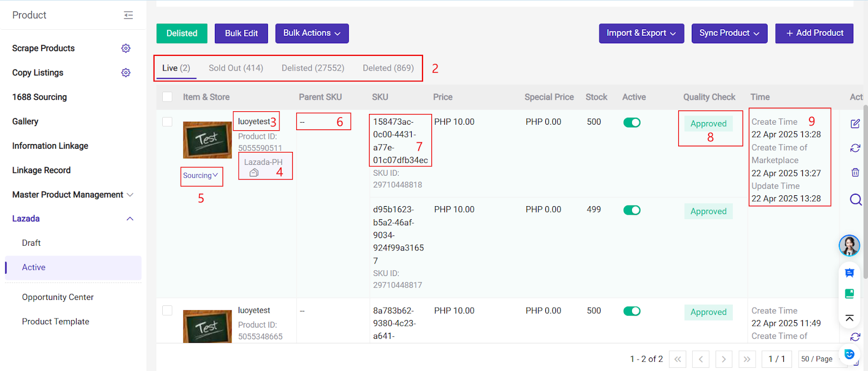The image size is (868, 371).
Task: Click second product Test chalkboard thumbnail
Action: tap(207, 327)
